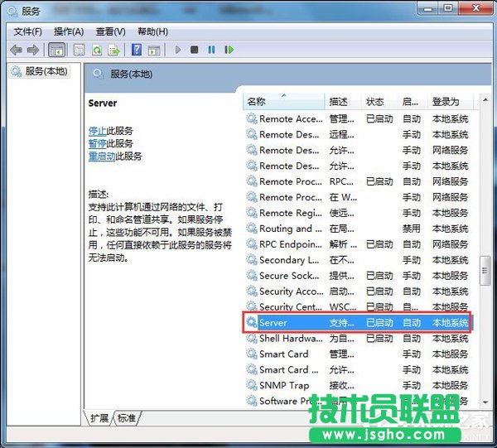Click the 暂停 service link
The height and width of the screenshot is (448, 497).
tap(97, 143)
